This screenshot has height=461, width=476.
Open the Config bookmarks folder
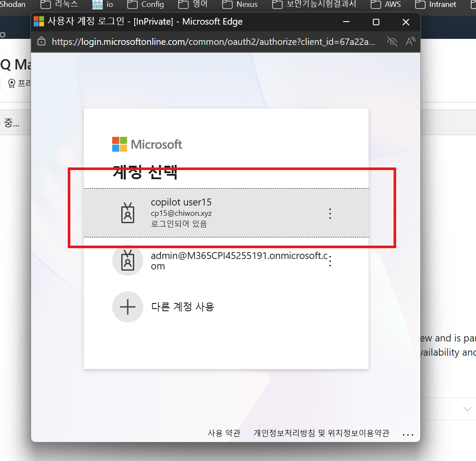[145, 4]
